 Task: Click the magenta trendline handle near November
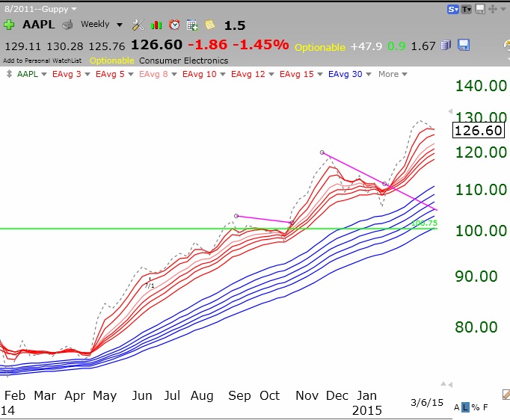pyautogui.click(x=292, y=223)
